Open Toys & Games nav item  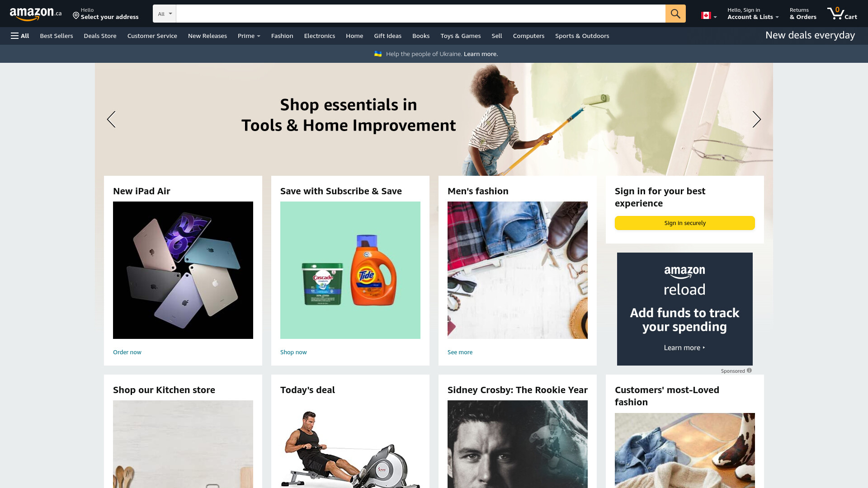pos(461,36)
